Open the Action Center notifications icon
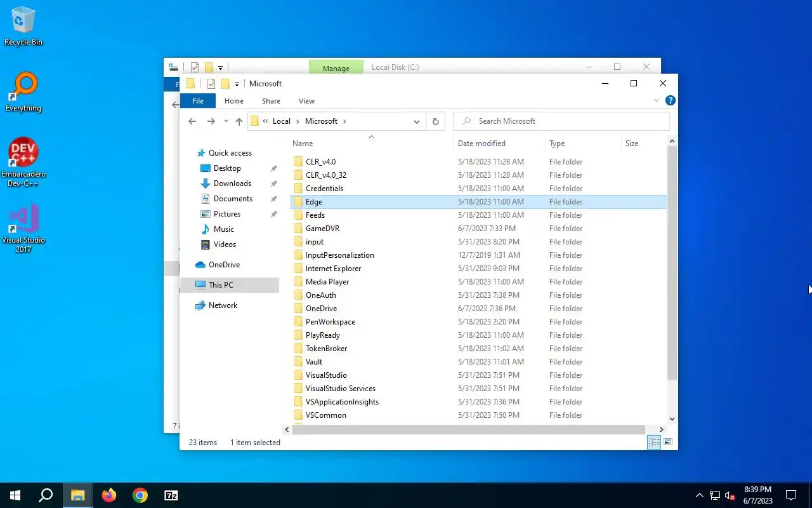 pos(791,495)
